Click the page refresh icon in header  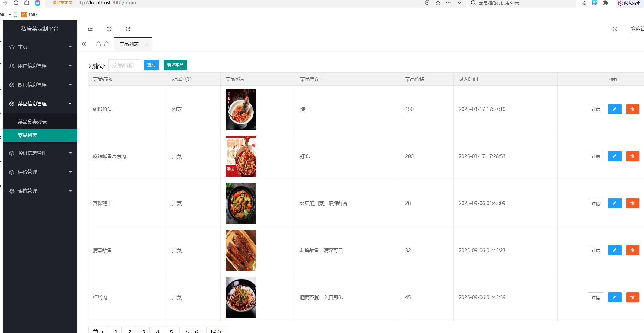point(128,29)
